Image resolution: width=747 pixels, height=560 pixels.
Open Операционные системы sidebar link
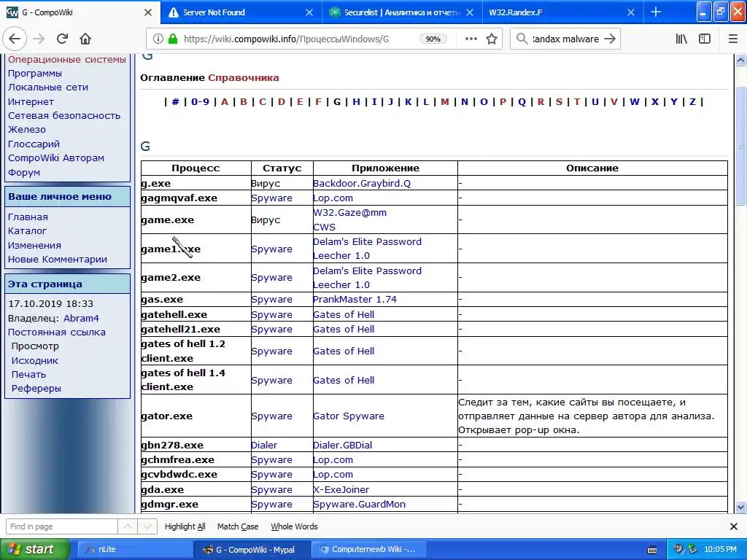click(67, 60)
